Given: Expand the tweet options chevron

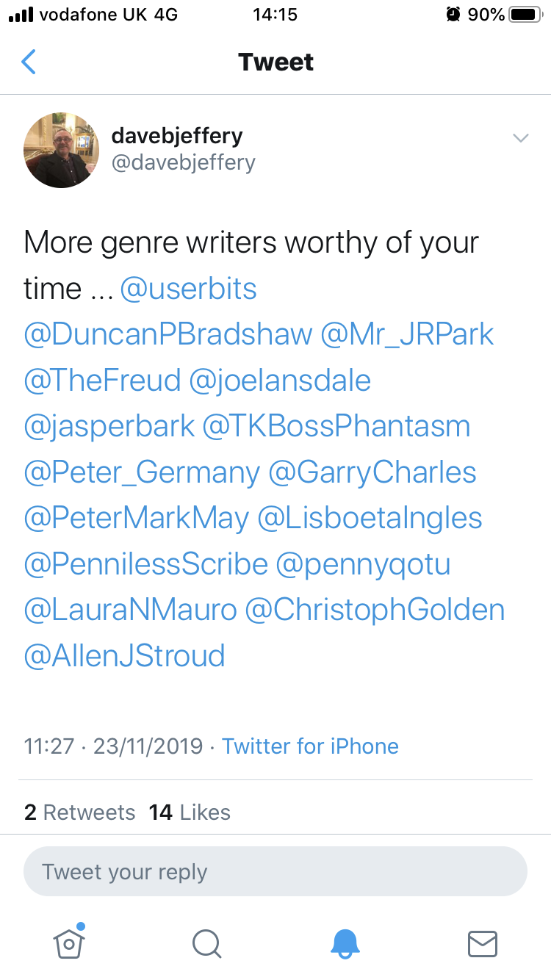Looking at the screenshot, I should (x=520, y=137).
